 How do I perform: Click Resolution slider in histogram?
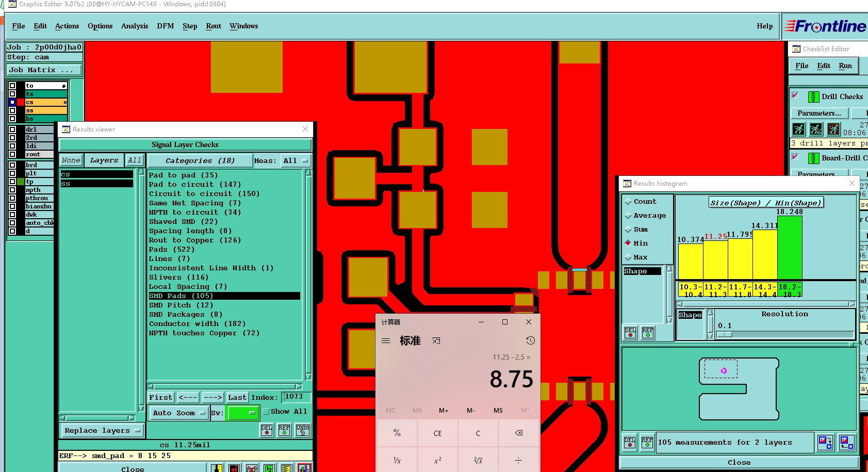coord(784,334)
